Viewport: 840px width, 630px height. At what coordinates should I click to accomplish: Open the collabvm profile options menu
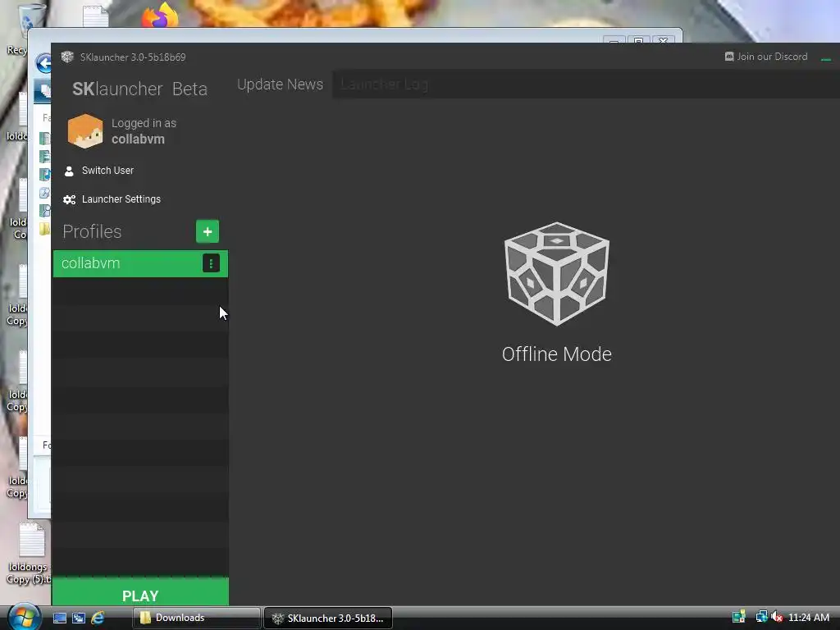coord(211,263)
